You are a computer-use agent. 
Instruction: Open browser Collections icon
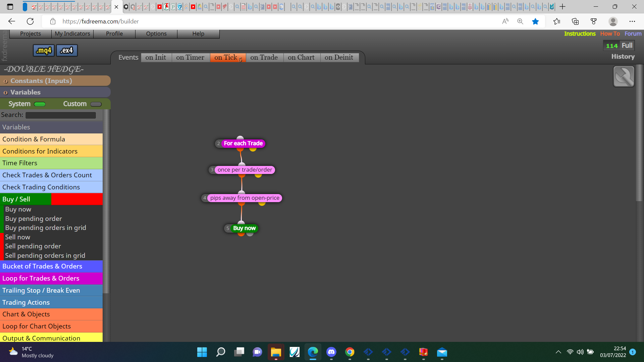(x=575, y=21)
